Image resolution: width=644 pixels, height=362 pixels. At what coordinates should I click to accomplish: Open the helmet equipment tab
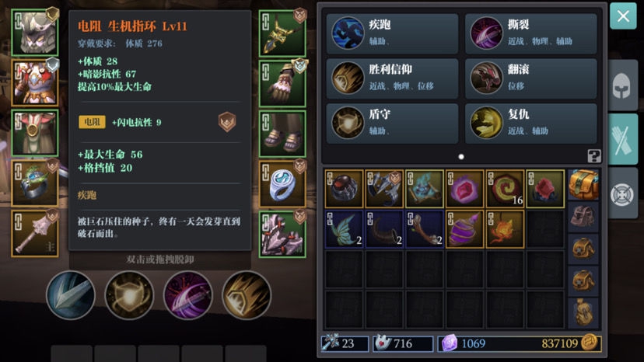[621, 85]
